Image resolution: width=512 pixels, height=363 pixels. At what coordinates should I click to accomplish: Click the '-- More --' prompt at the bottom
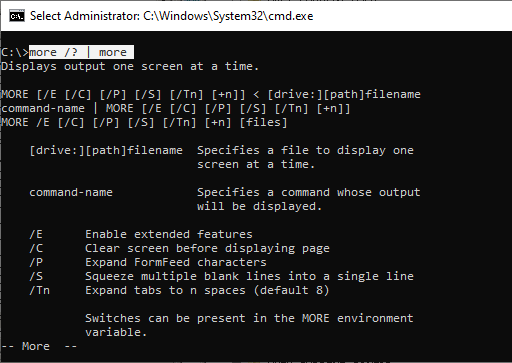[39, 346]
